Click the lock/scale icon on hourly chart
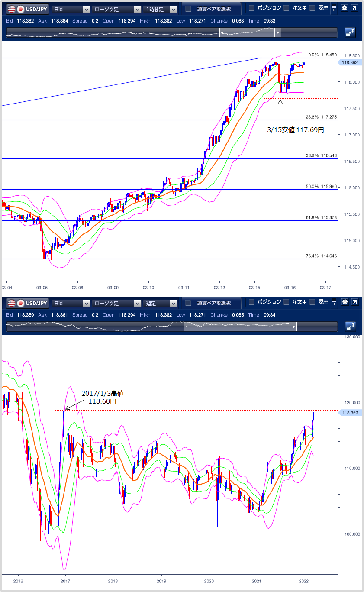This screenshot has height=592, width=364. (x=350, y=32)
